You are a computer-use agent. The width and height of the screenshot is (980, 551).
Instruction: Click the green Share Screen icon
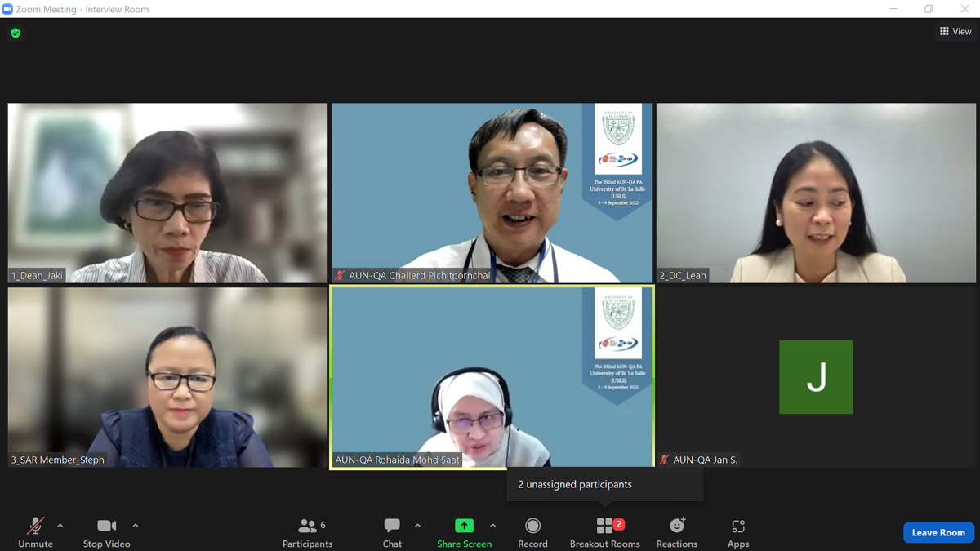pos(464,526)
